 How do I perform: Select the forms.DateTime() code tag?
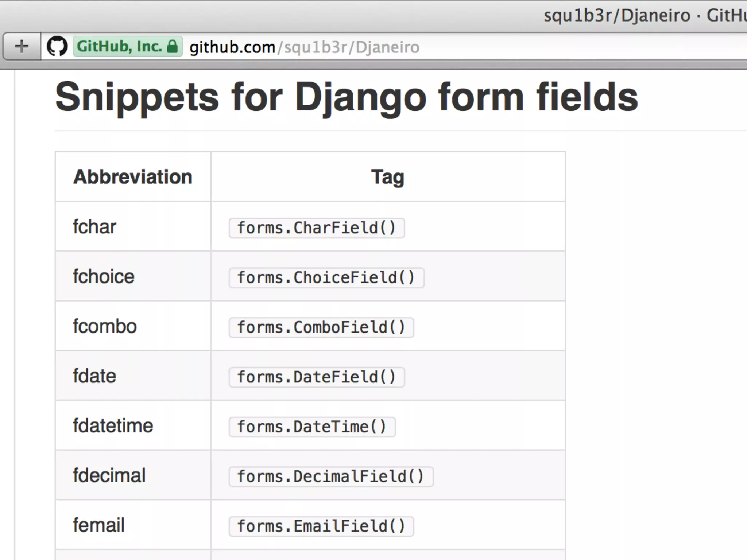click(x=312, y=427)
